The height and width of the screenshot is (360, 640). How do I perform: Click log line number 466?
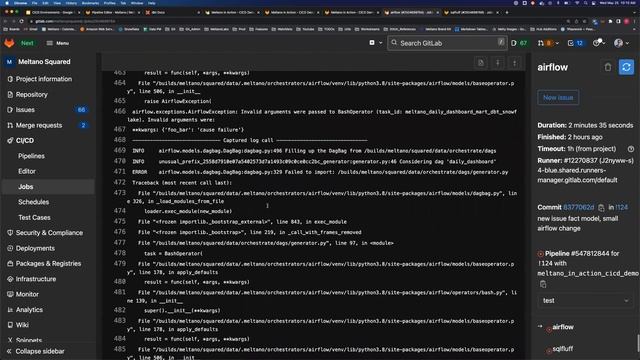click(120, 111)
